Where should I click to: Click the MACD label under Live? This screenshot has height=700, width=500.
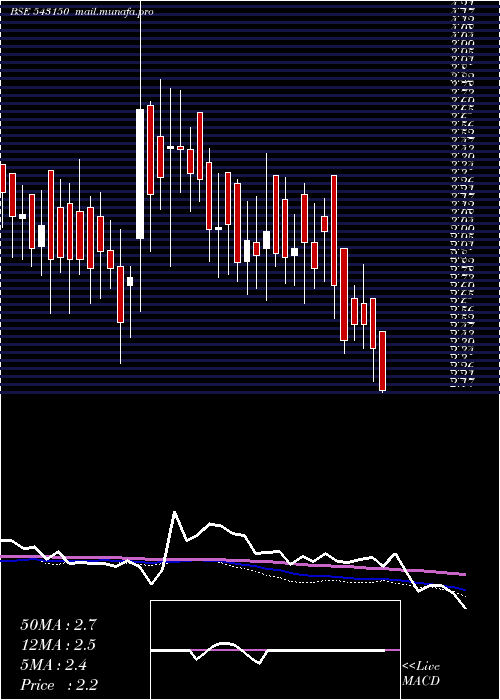point(421,681)
